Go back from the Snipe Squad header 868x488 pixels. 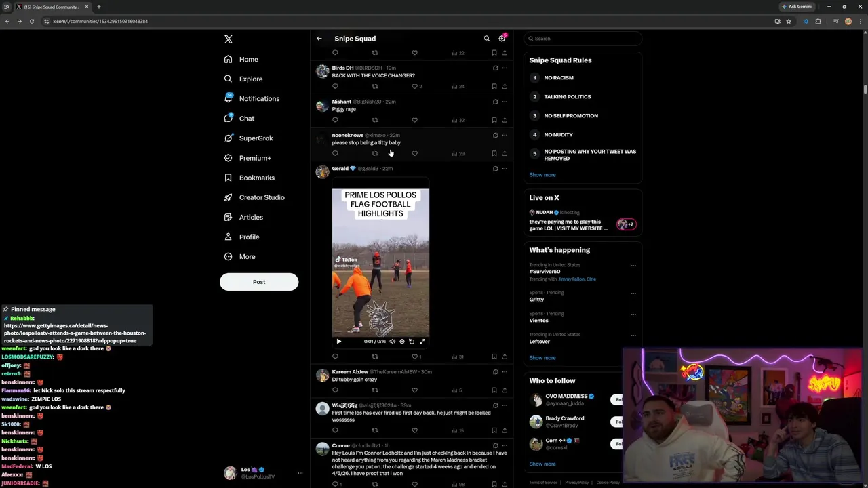pos(319,39)
